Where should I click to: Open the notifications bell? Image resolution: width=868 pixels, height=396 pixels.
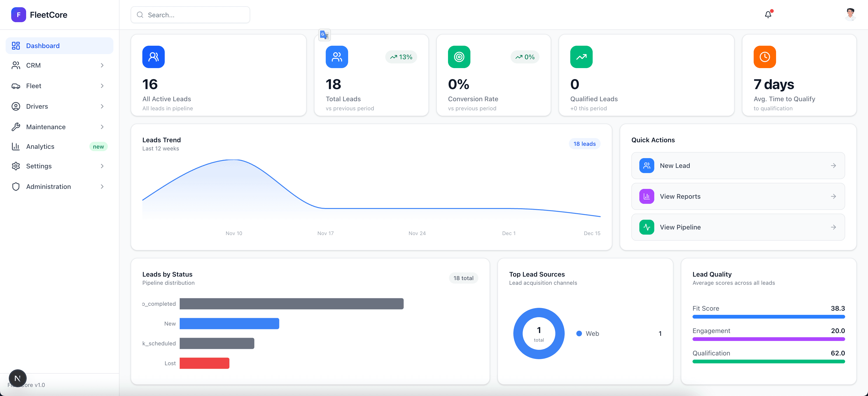tap(768, 14)
